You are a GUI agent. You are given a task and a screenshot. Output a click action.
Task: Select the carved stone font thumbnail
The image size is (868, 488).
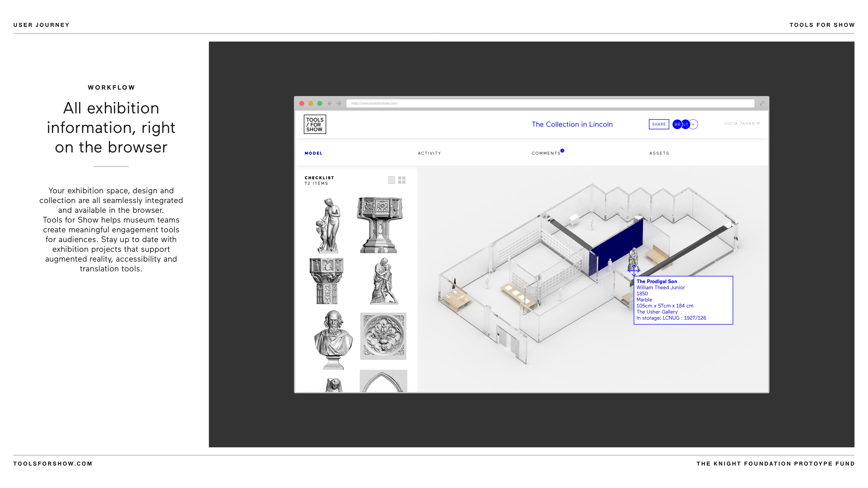pyautogui.click(x=380, y=225)
